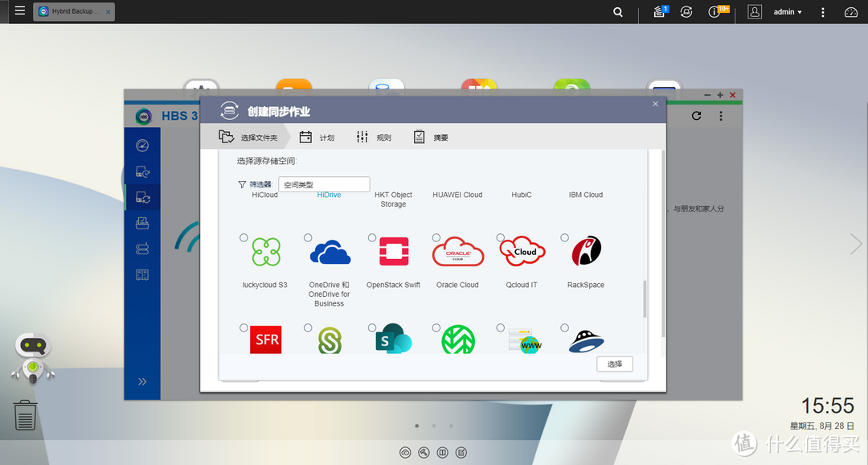The width and height of the screenshot is (868, 465).
Task: Click the Qcloud IT logo
Action: tap(522, 251)
